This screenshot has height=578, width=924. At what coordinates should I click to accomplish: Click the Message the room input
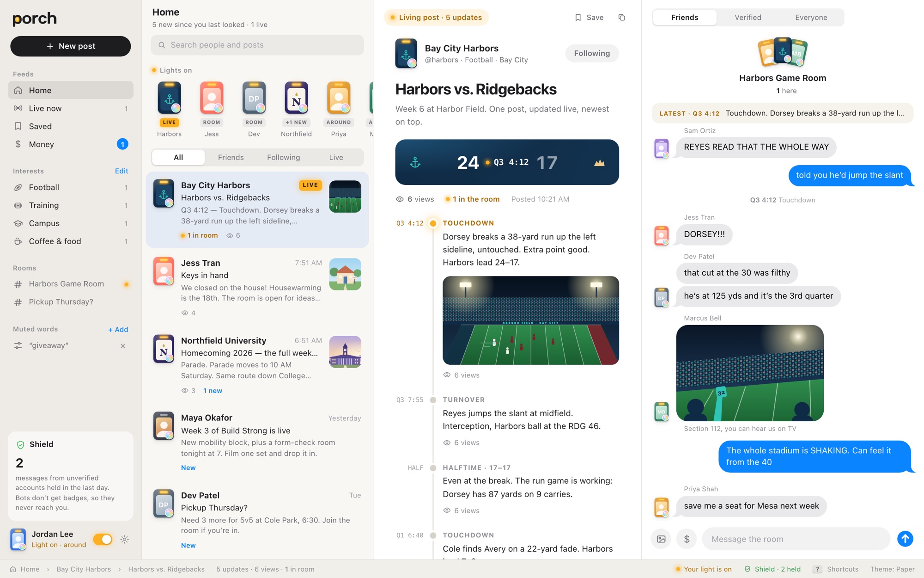tap(796, 539)
